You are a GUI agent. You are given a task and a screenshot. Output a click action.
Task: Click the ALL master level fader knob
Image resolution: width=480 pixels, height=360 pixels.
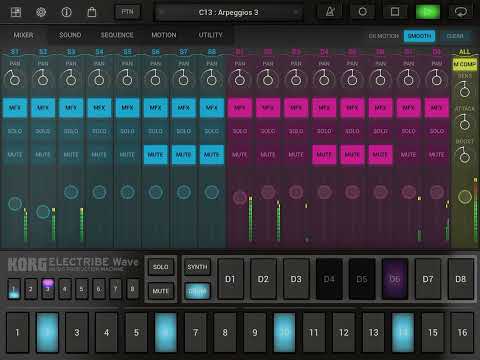(465, 197)
